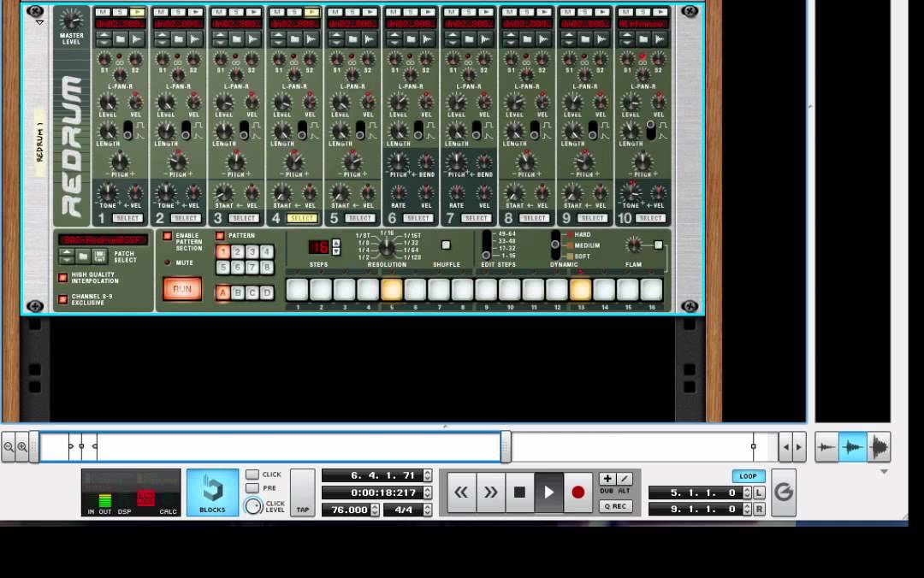The image size is (924, 578).
Task: Click the 4/4 time signature stepper
Action: 428,510
